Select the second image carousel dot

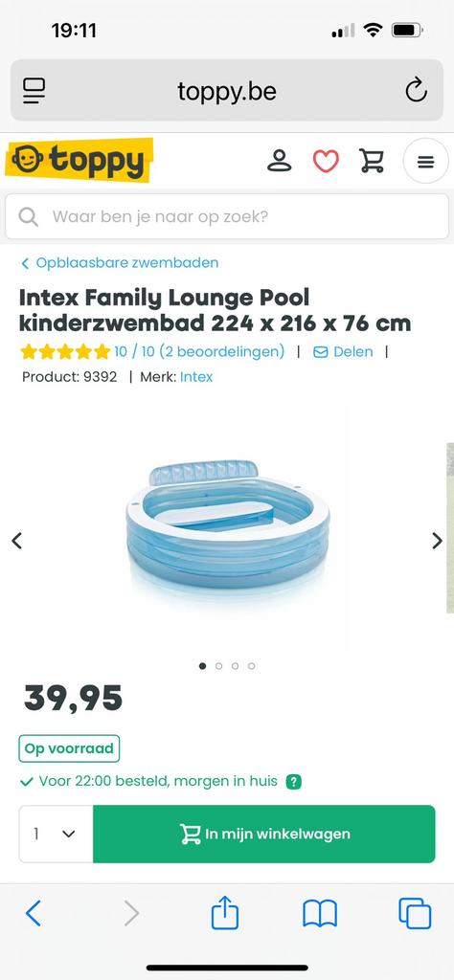tap(219, 666)
